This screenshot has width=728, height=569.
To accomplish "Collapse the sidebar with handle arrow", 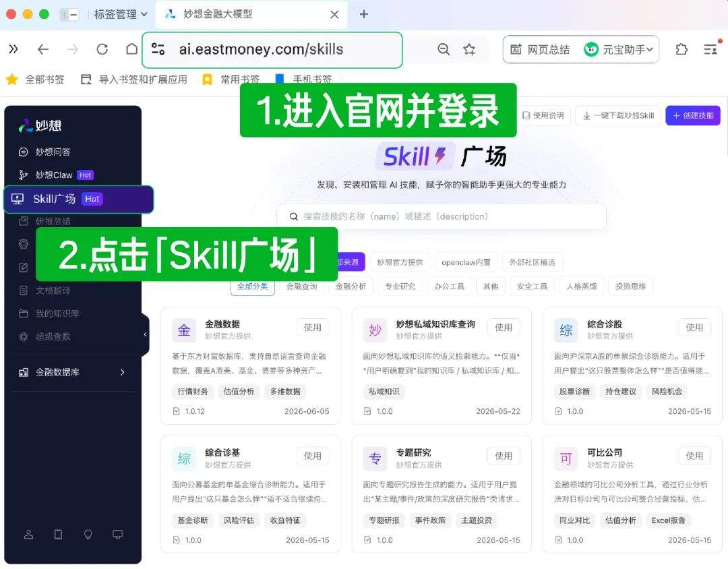I will [x=146, y=334].
